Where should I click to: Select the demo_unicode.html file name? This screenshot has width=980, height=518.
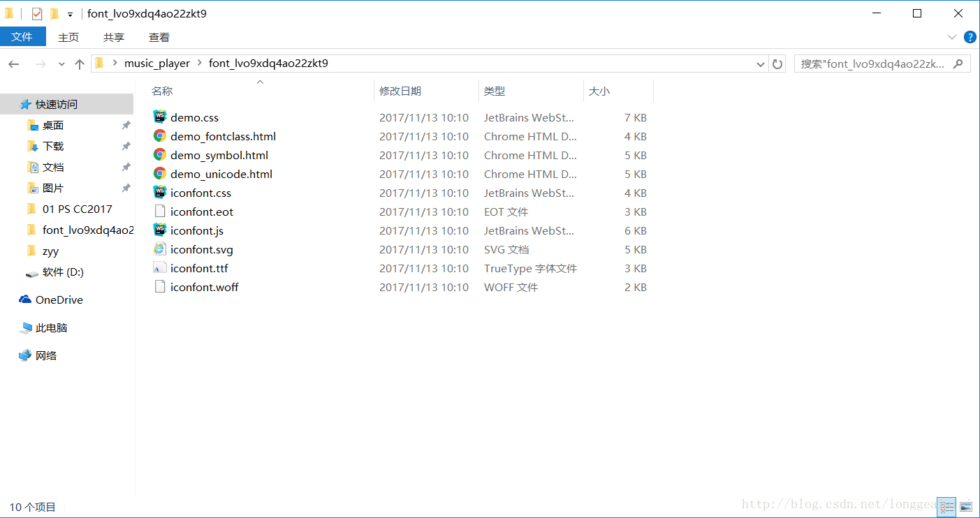(221, 174)
